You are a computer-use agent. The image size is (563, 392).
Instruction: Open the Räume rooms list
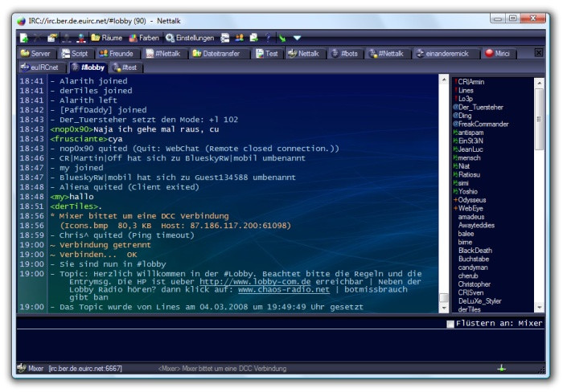(x=107, y=38)
